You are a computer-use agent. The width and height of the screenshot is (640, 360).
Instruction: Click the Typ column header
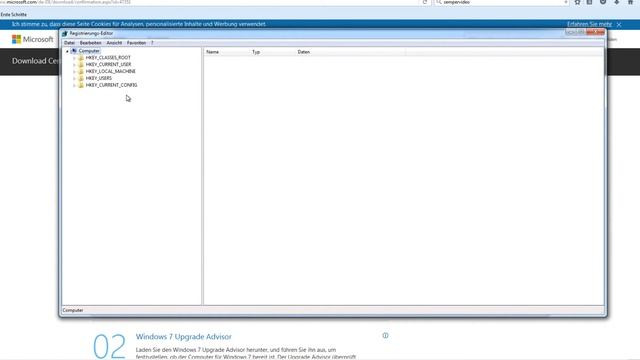[x=273, y=52]
